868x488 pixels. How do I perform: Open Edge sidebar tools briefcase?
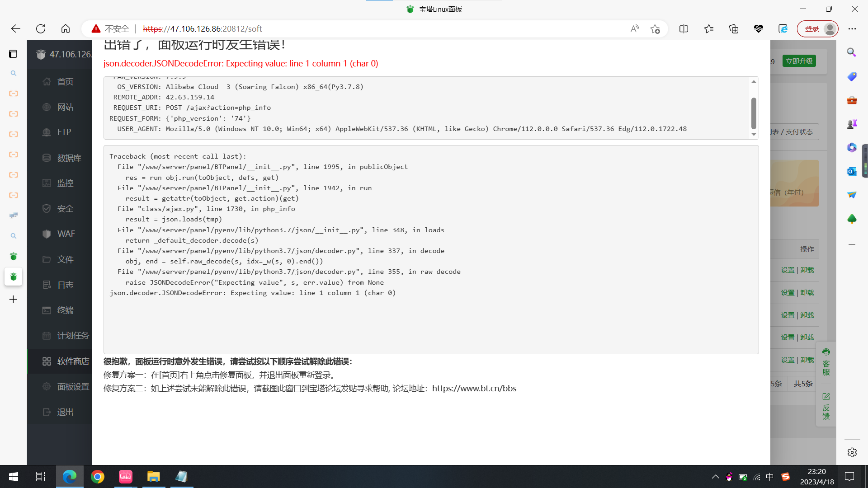(852, 100)
